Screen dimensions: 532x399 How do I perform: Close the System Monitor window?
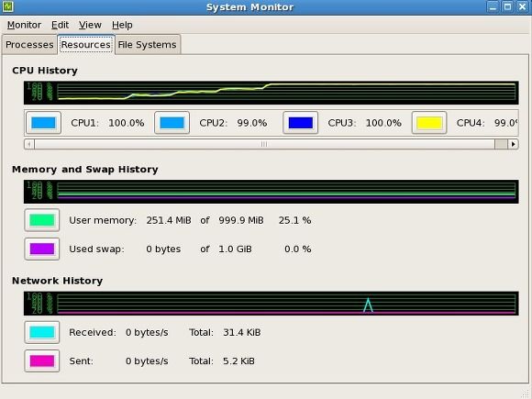point(523,6)
